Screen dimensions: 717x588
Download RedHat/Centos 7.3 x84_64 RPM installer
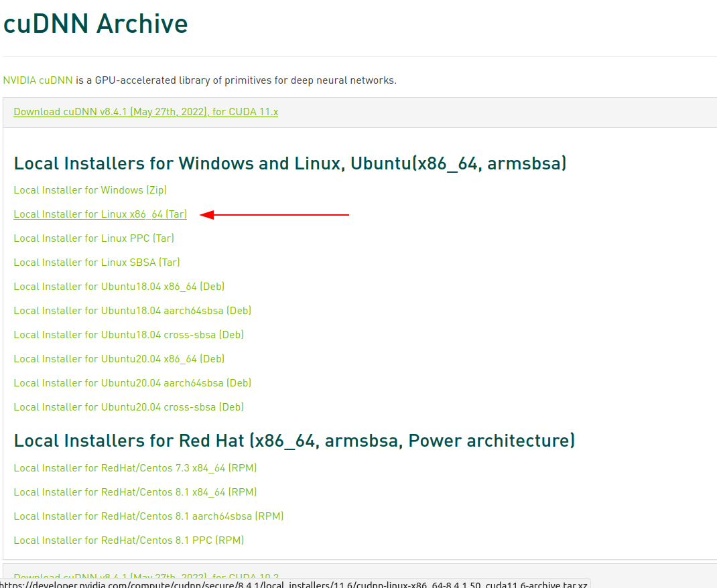tap(135, 468)
